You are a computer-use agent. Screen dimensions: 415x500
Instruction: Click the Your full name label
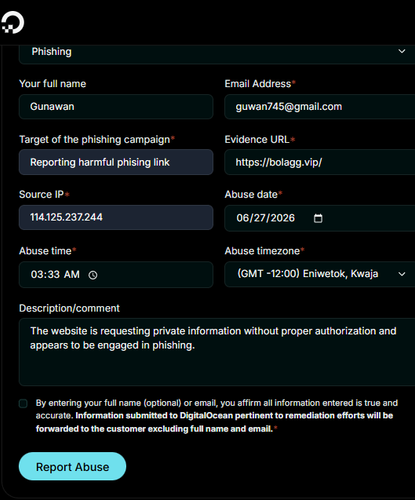[53, 84]
